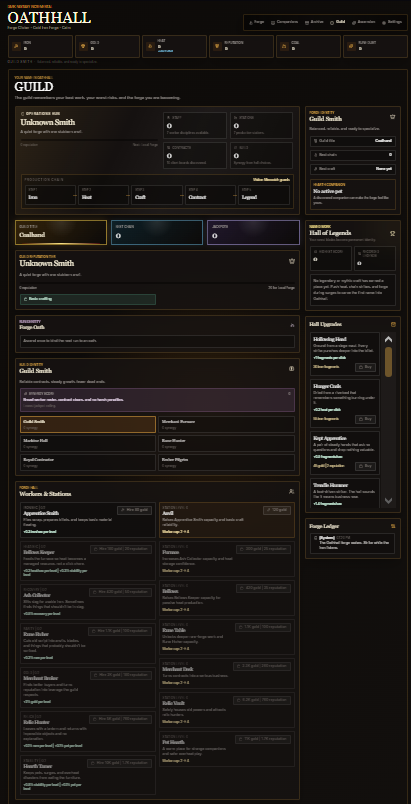The height and width of the screenshot is (804, 411).
Task: Hire the Relic Hunter worker
Action: pos(120,719)
